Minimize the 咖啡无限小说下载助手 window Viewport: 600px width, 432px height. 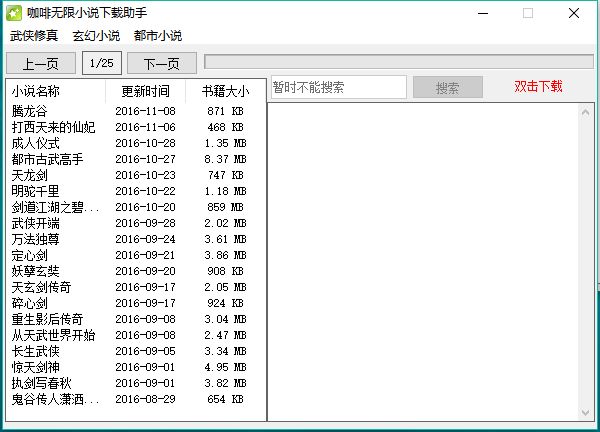coord(483,13)
